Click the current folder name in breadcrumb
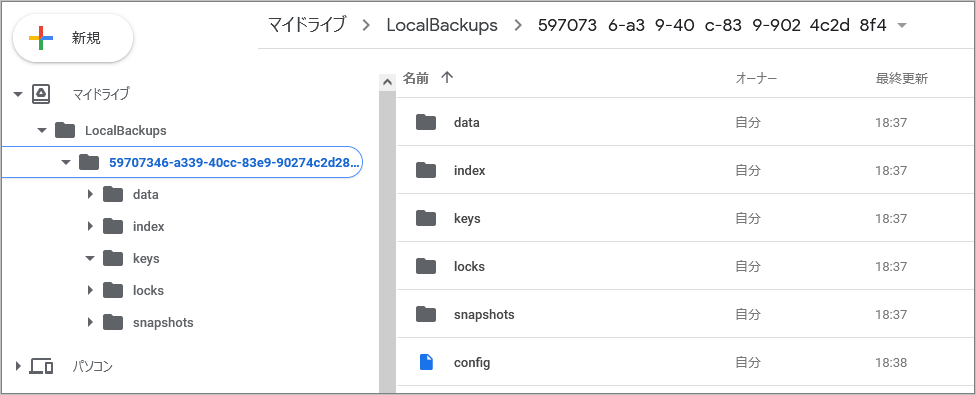The width and height of the screenshot is (976, 395). point(711,26)
